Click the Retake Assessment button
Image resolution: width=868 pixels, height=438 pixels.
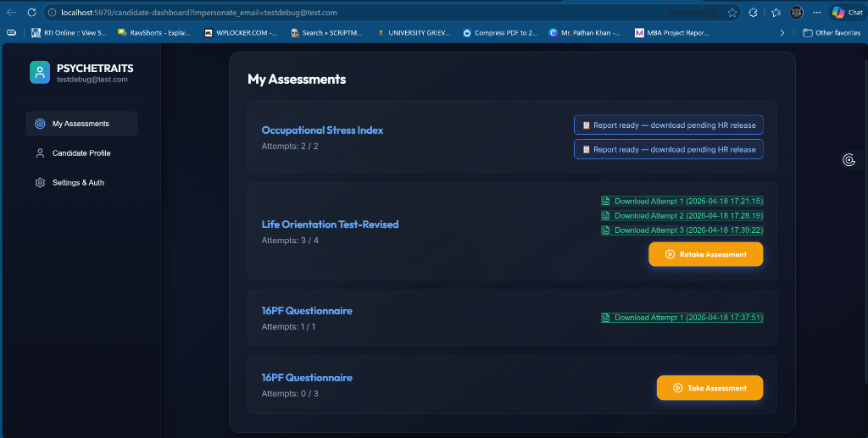click(x=706, y=254)
